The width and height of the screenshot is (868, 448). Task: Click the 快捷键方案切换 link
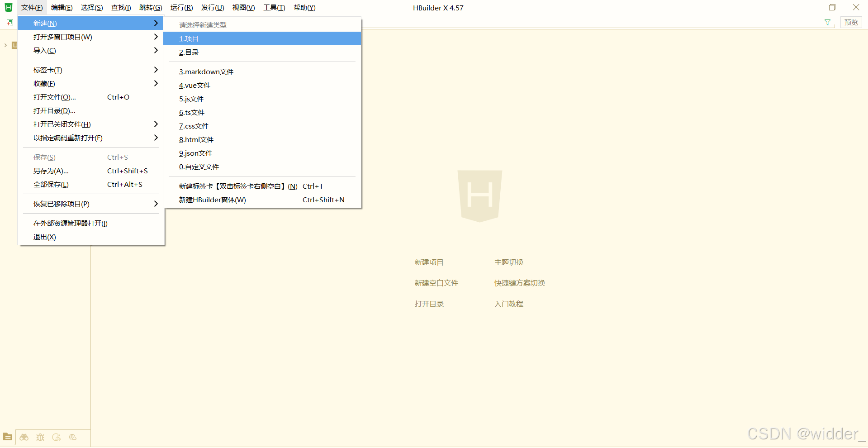[519, 283]
